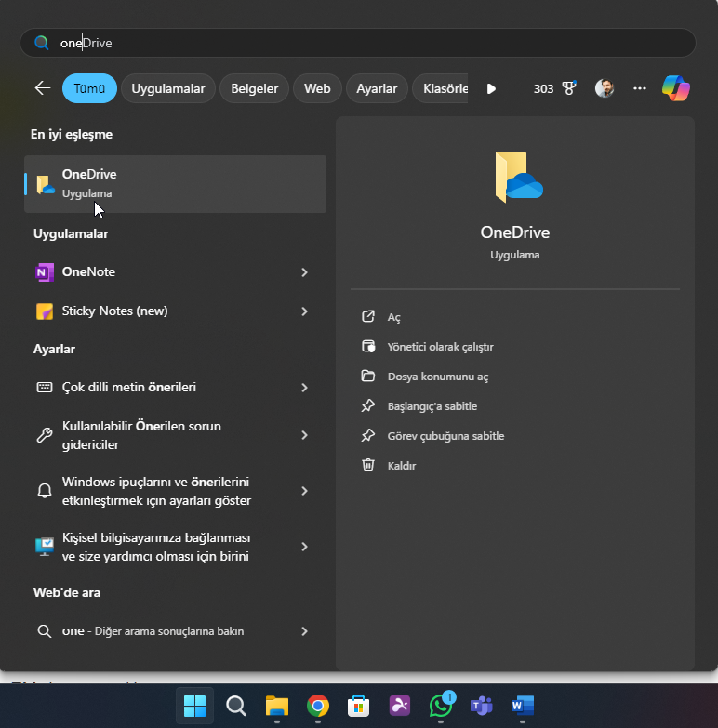Image resolution: width=718 pixels, height=728 pixels.
Task: Click the Windows Start button
Action: (x=195, y=707)
